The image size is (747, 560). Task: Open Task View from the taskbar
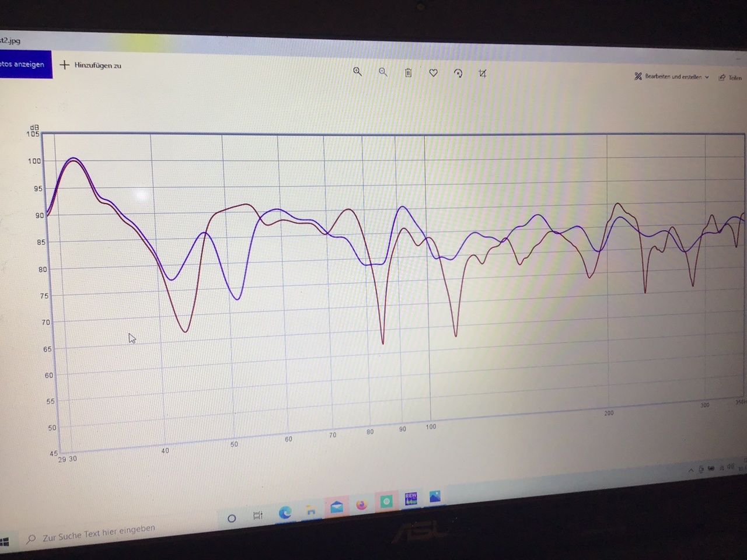click(257, 515)
